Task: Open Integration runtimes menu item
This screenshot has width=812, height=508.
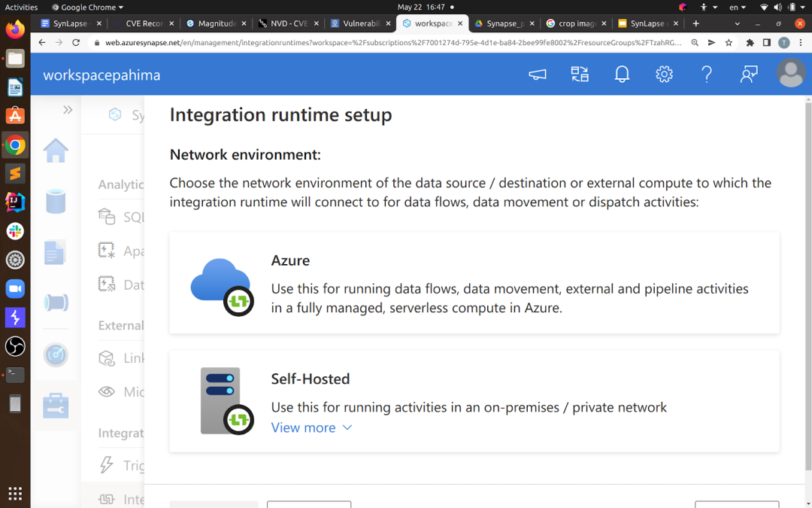Action: (121, 499)
